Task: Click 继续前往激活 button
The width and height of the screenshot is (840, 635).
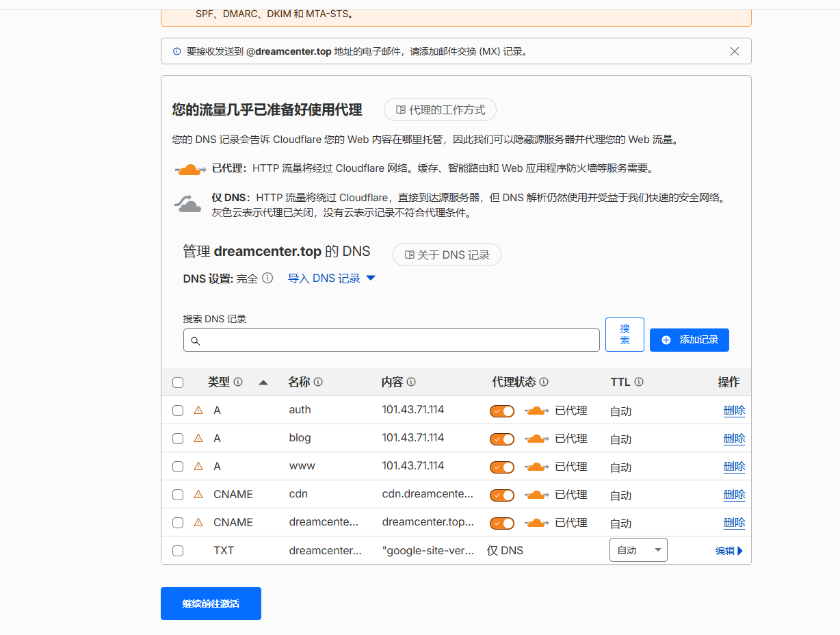Action: click(x=211, y=604)
